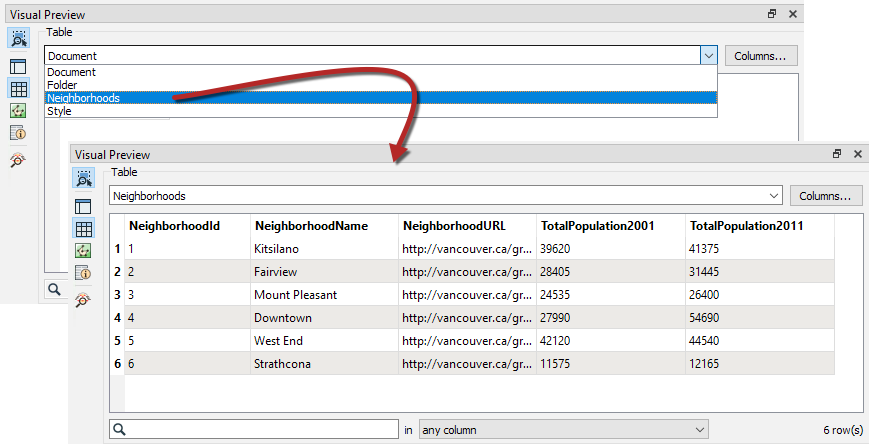The height and width of the screenshot is (447, 871).
Task: Click Open in Data Inspector icon in back window
Action: coord(18,39)
